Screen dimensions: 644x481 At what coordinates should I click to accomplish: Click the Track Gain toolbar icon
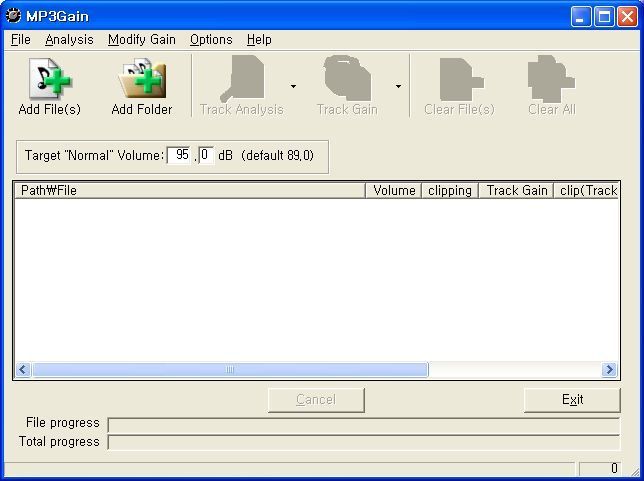[347, 78]
